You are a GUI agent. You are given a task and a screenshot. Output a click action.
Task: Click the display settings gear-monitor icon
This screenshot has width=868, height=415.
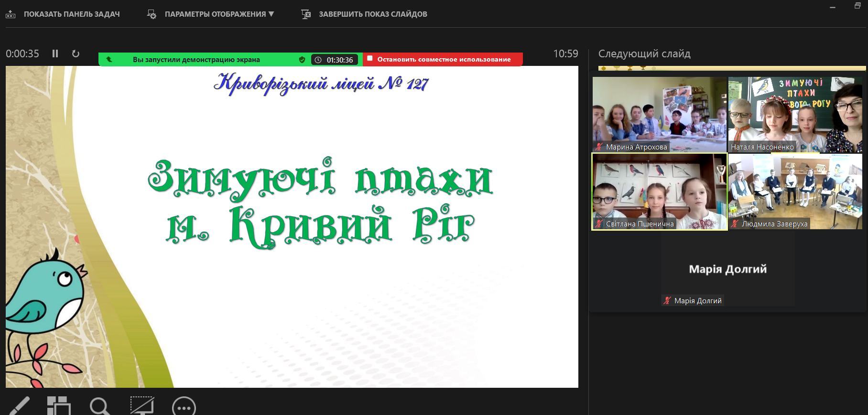(x=152, y=14)
